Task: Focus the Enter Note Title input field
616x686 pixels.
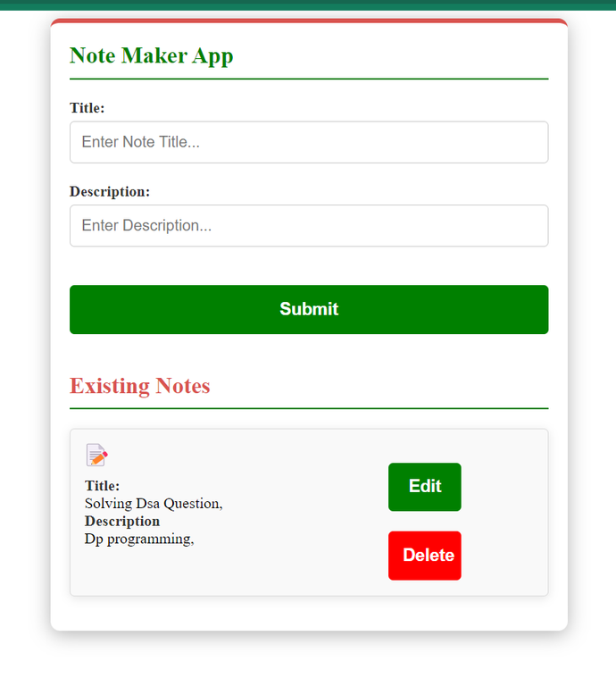Action: [309, 142]
